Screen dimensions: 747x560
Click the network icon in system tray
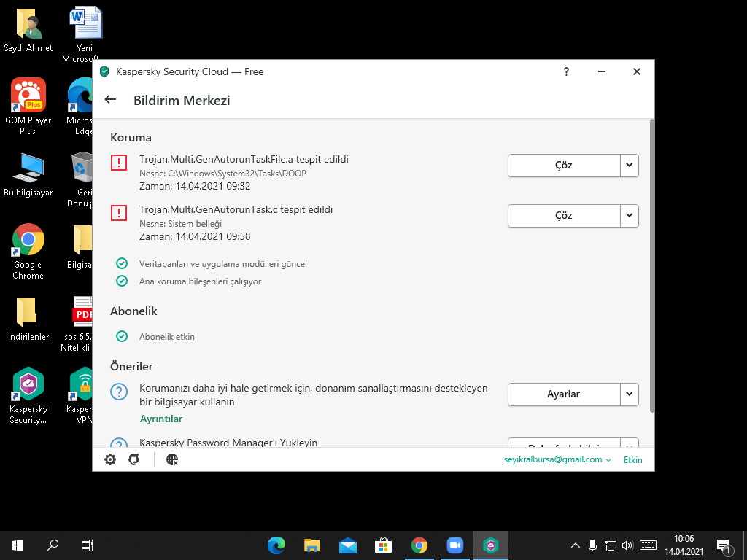(611, 545)
